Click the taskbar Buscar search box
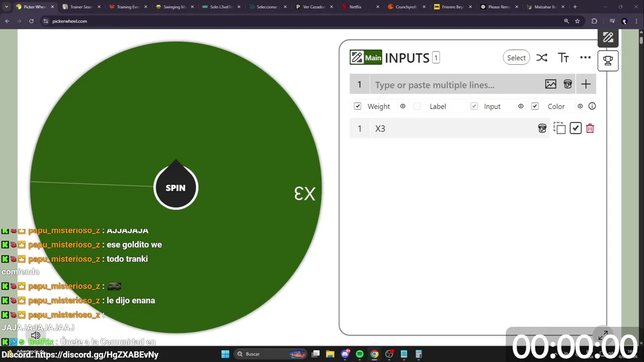Image resolution: width=644 pixels, height=362 pixels. pyautogui.click(x=271, y=354)
